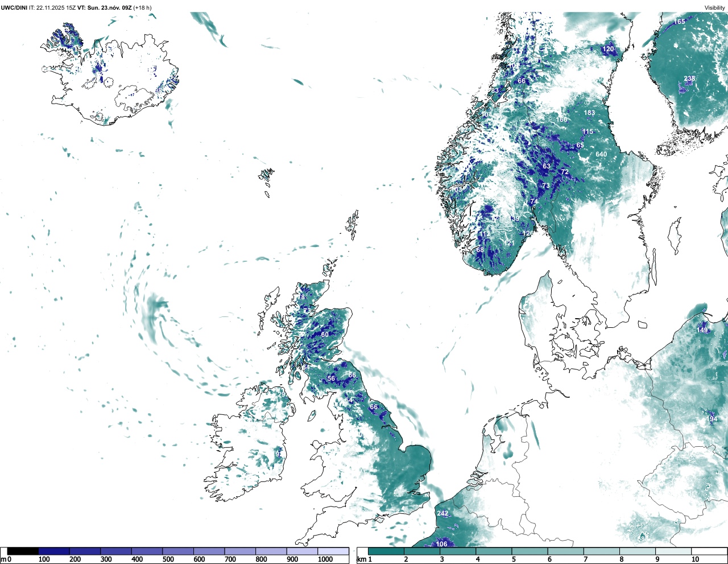Click the '56' value over southern Scotland
Image resolution: width=728 pixels, height=564 pixels.
tap(331, 378)
